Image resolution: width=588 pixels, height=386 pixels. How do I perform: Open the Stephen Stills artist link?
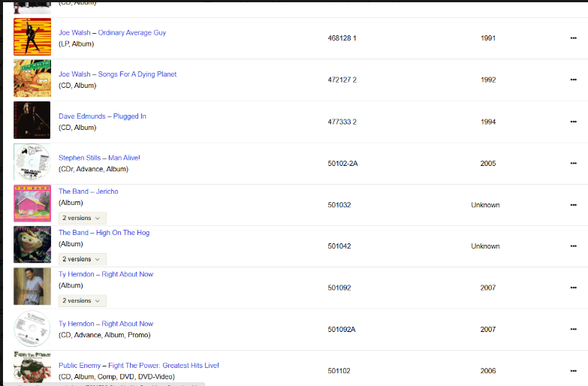80,158
